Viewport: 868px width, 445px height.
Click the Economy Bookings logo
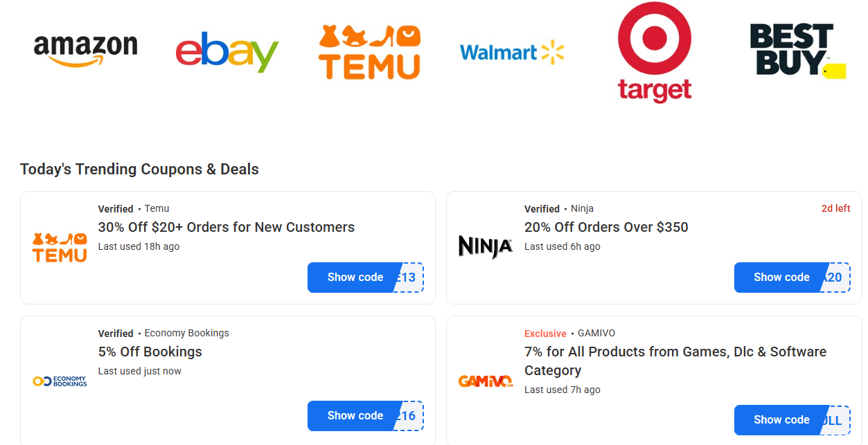tap(59, 380)
